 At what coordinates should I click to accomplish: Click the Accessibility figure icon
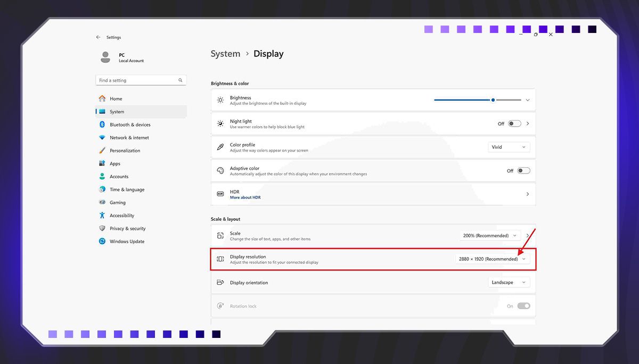(x=102, y=216)
